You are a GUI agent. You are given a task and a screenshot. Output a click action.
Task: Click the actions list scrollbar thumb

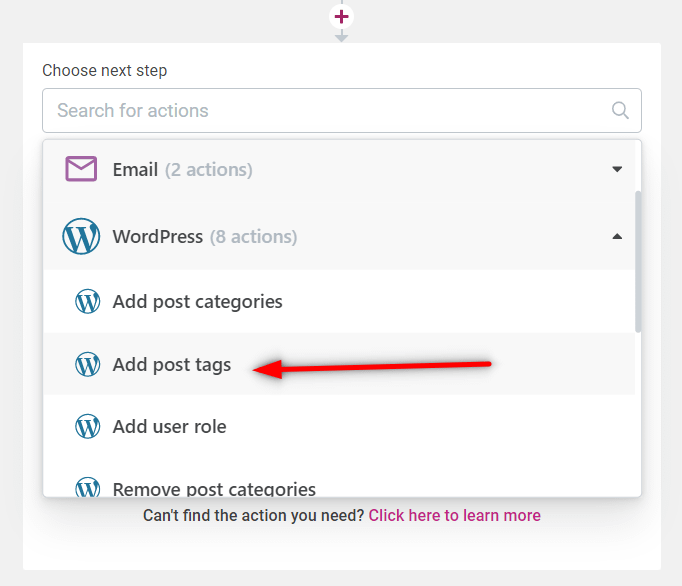(x=638, y=261)
